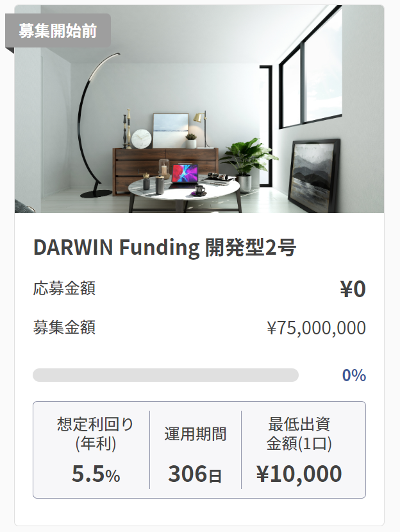
Task: Click the laptop on the round table
Action: [x=184, y=176]
